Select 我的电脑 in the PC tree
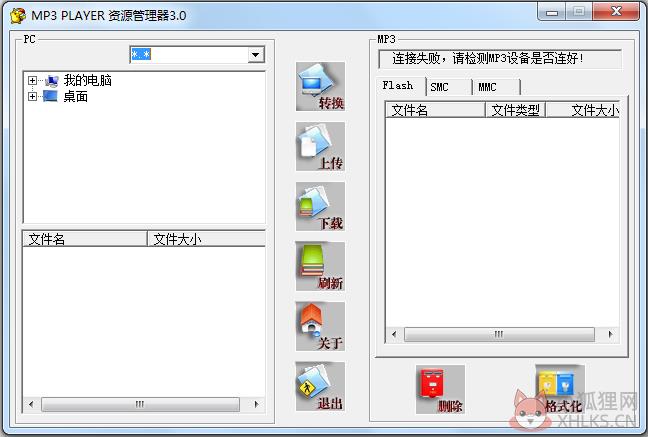648x437 pixels. (88, 80)
